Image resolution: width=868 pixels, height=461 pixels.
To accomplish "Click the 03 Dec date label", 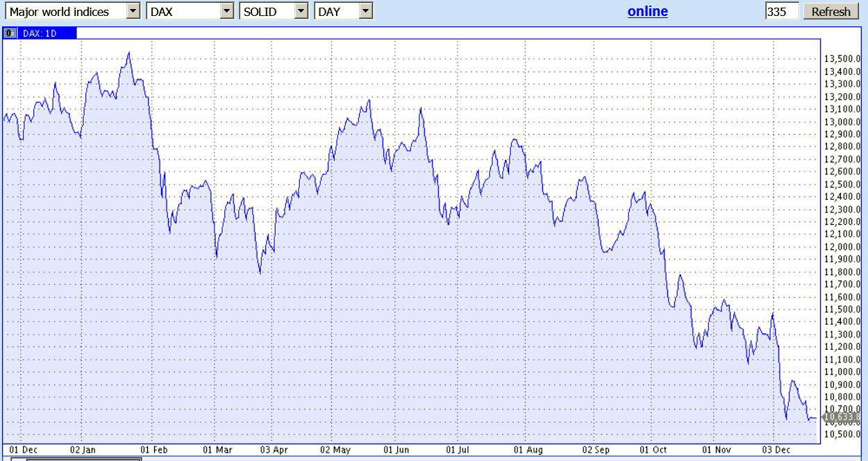I will point(778,450).
